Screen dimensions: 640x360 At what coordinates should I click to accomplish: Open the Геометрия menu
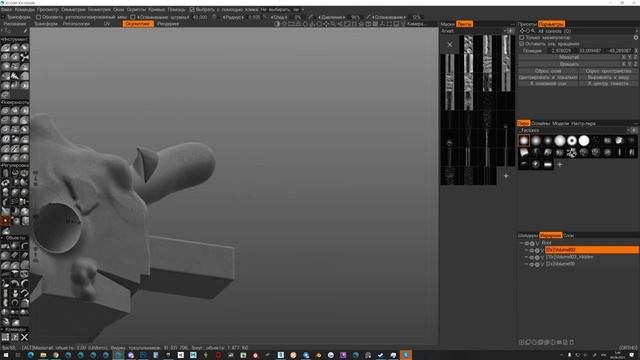point(99,9)
